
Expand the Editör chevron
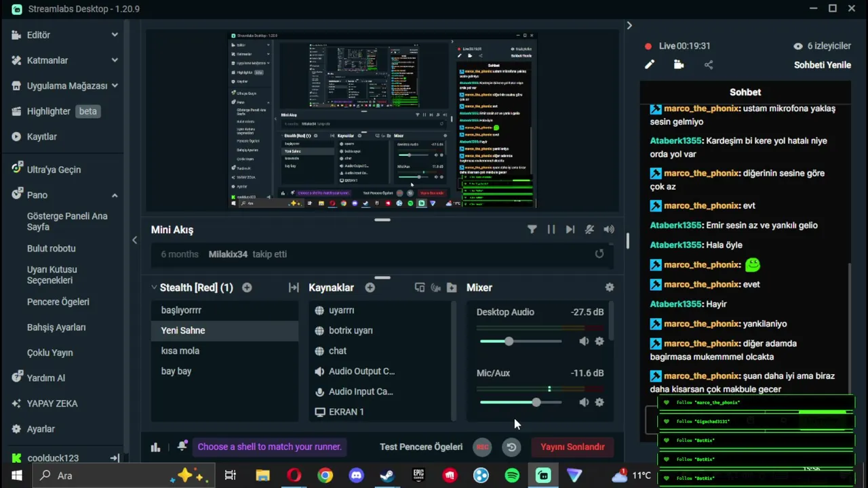pos(115,35)
